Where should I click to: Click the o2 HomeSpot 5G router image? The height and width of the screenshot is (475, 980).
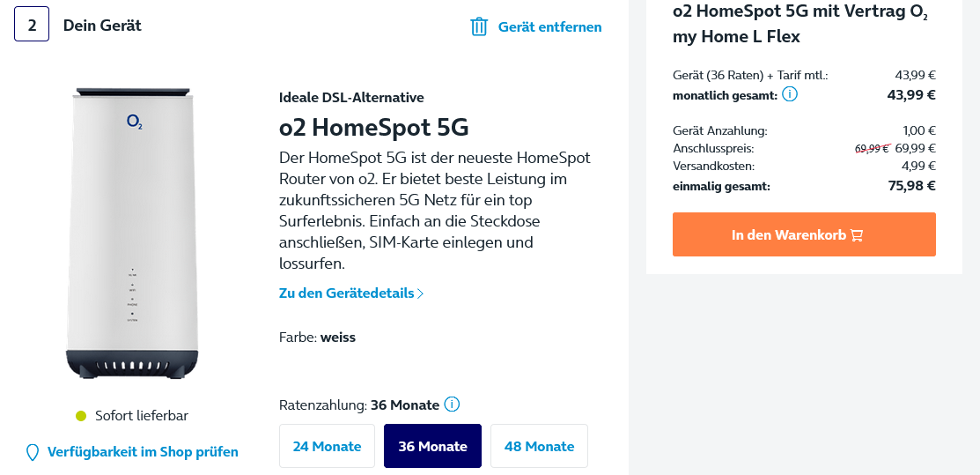pos(132,233)
